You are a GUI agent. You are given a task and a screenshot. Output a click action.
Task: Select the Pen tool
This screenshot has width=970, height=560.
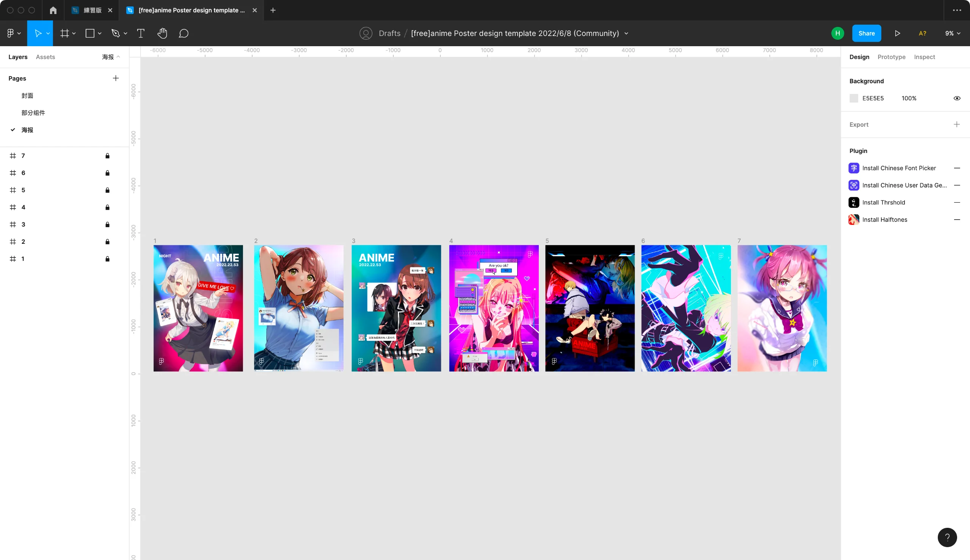(x=116, y=33)
